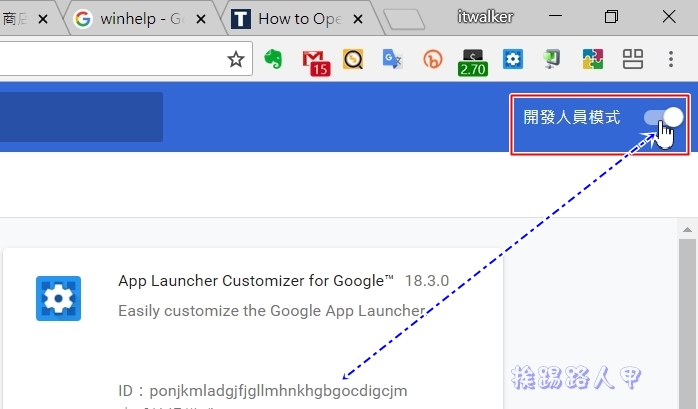Open the colorful puzzle piece extension
The height and width of the screenshot is (409, 698).
[x=592, y=59]
